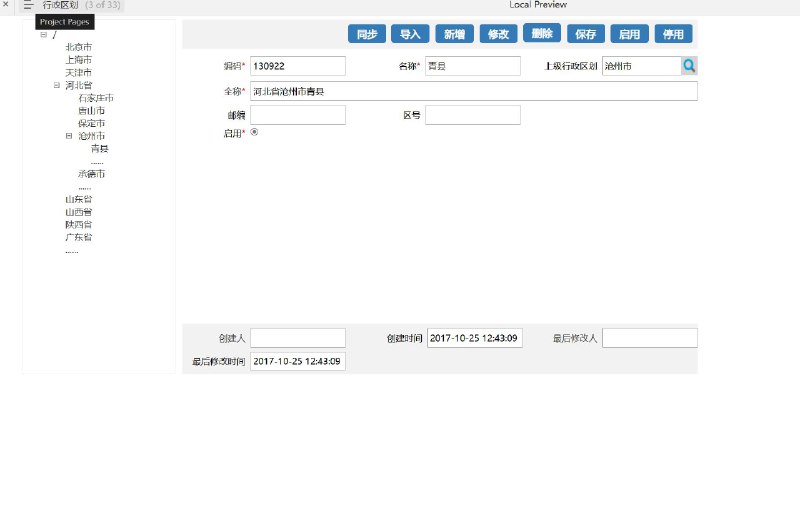Select 青县 in the tree
800x526 pixels.
tap(99, 148)
